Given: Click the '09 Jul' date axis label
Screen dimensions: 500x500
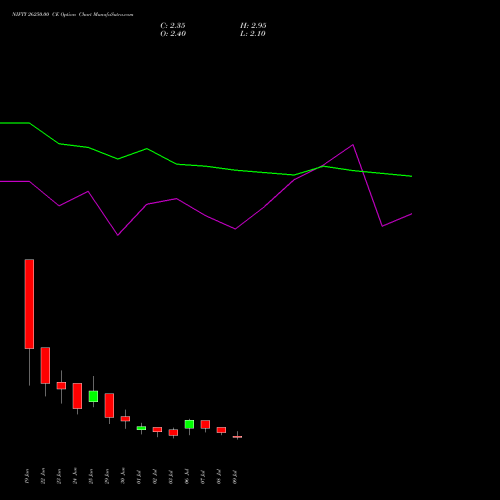Looking at the screenshot, I should pyautogui.click(x=235, y=477).
